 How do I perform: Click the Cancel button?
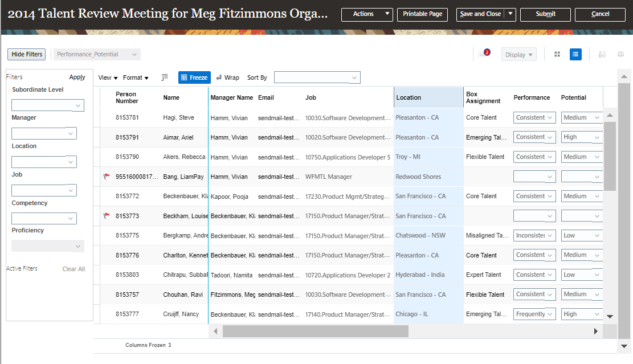(x=600, y=14)
